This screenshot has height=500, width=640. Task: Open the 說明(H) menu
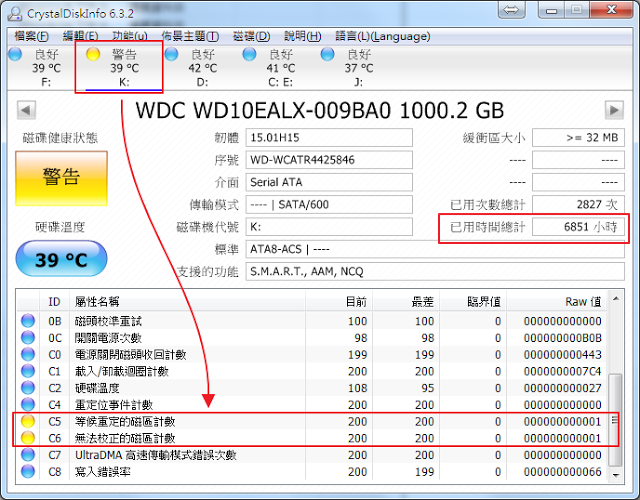coord(302,36)
